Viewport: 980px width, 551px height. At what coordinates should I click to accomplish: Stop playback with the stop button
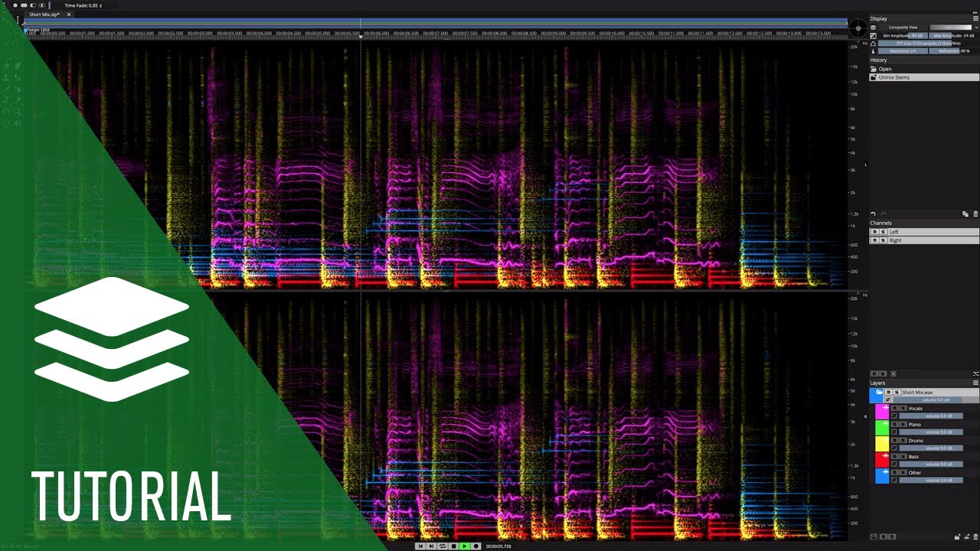453,546
